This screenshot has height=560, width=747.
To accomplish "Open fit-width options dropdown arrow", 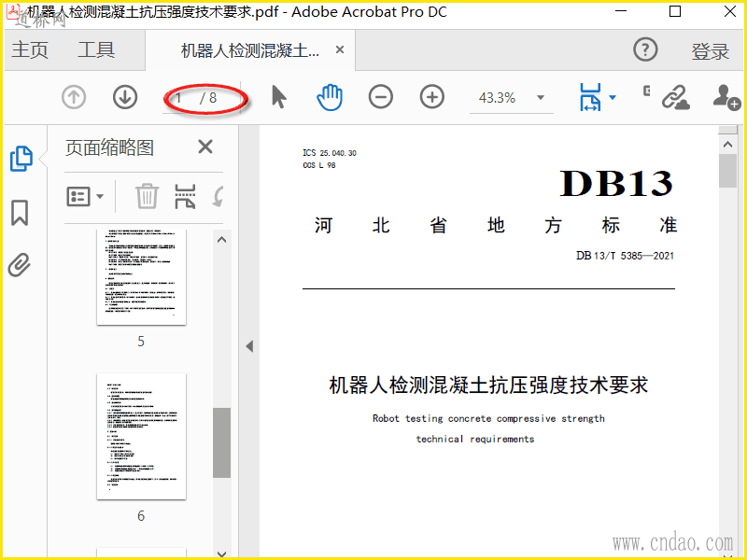I will (613, 97).
